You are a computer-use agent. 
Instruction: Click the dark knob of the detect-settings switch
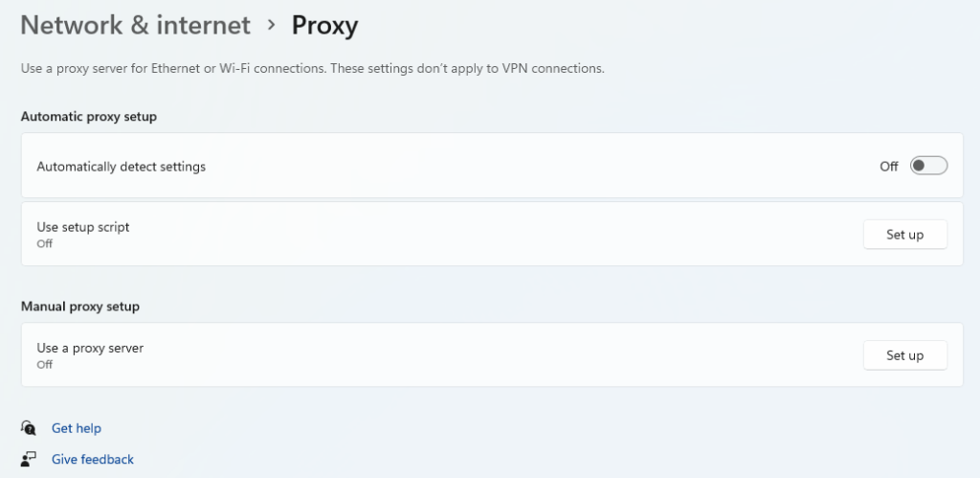(x=919, y=166)
